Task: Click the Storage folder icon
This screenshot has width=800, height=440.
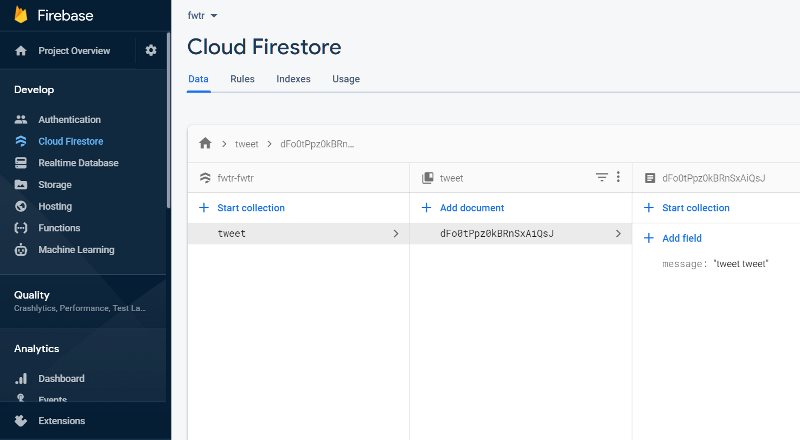Action: (x=21, y=185)
